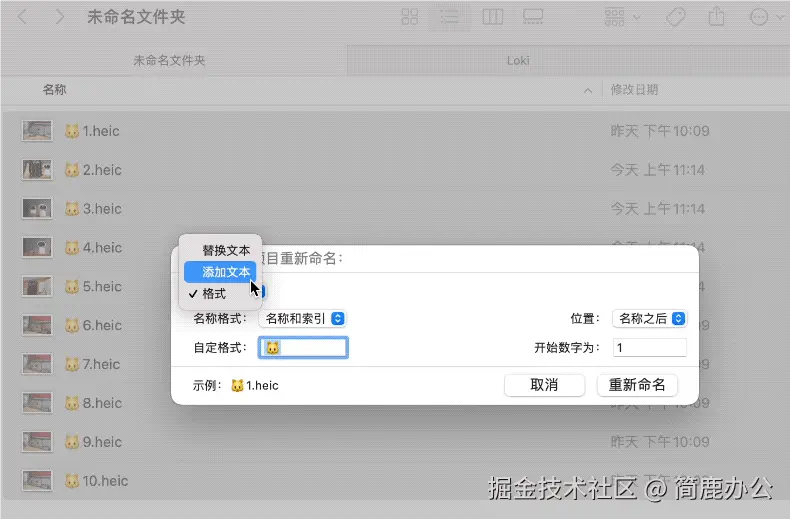
Task: Toggle sort direction chevron
Action: (588, 91)
